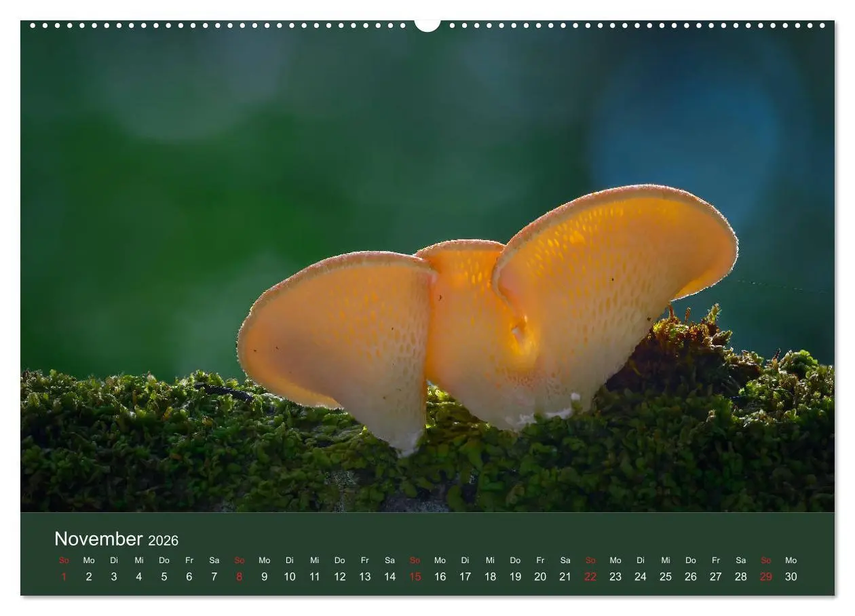Viewport: 855px width, 616px height.
Task: Click the 'So' label above date 1
Action: [64, 560]
